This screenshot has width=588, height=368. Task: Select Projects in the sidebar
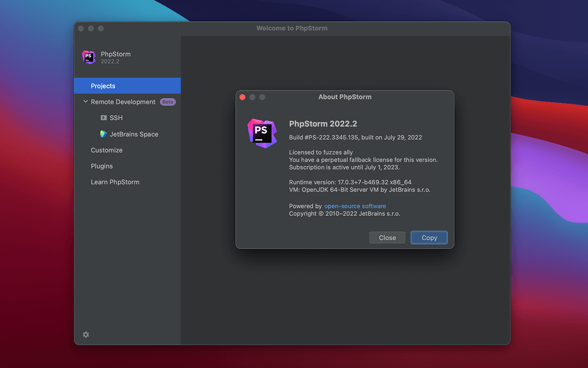(x=127, y=86)
